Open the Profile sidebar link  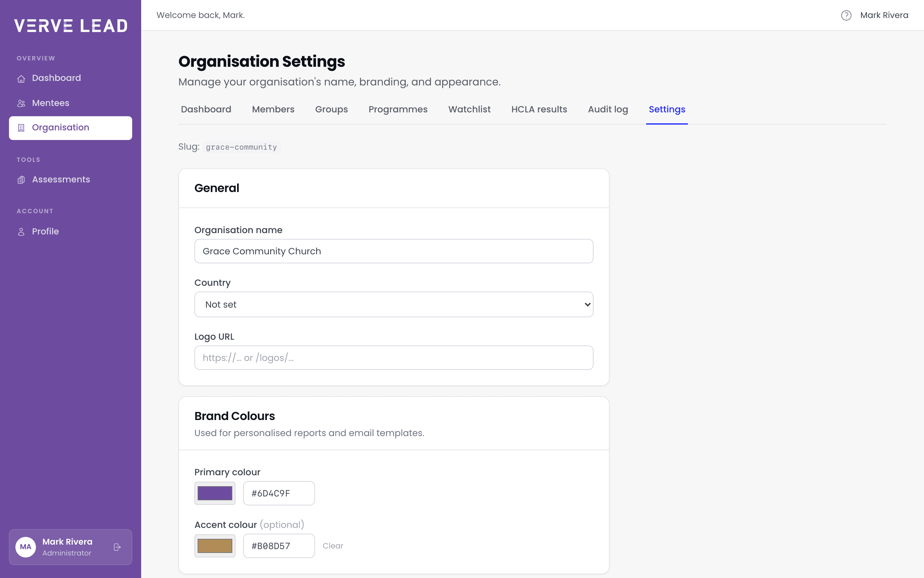71,232
